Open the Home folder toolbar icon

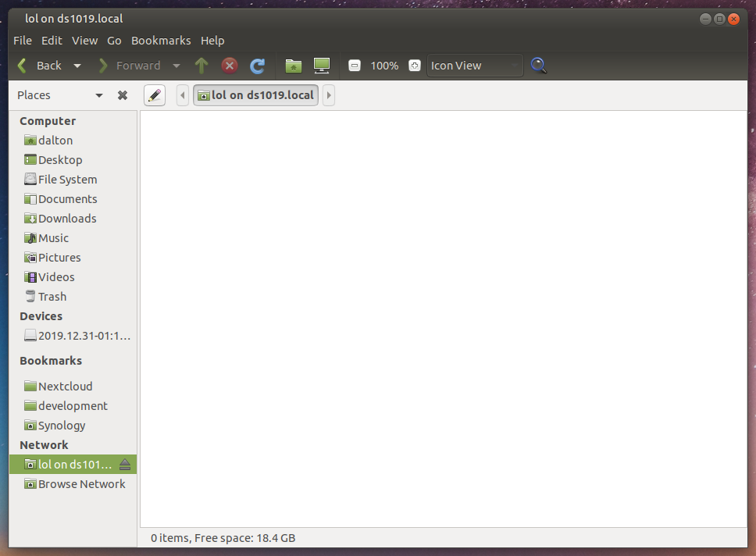293,66
